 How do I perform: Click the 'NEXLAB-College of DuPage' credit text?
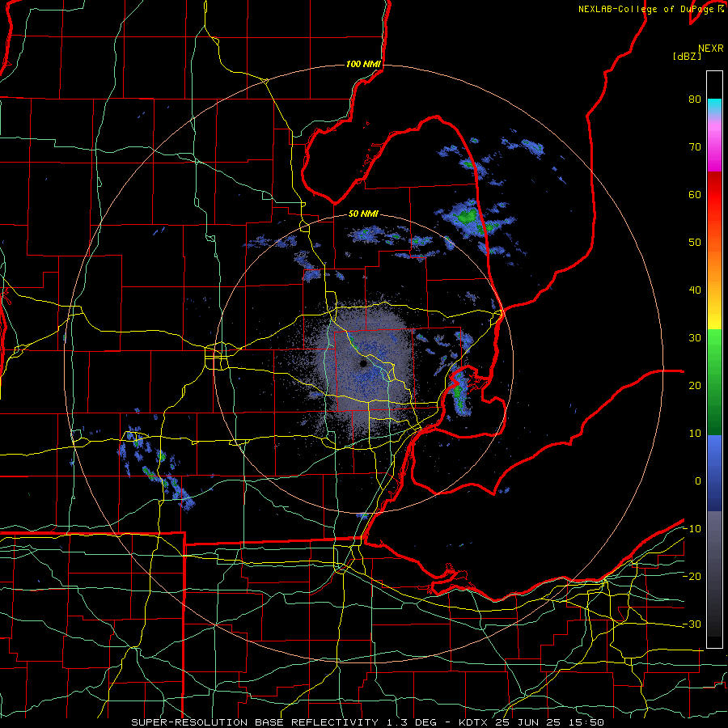(648, 9)
